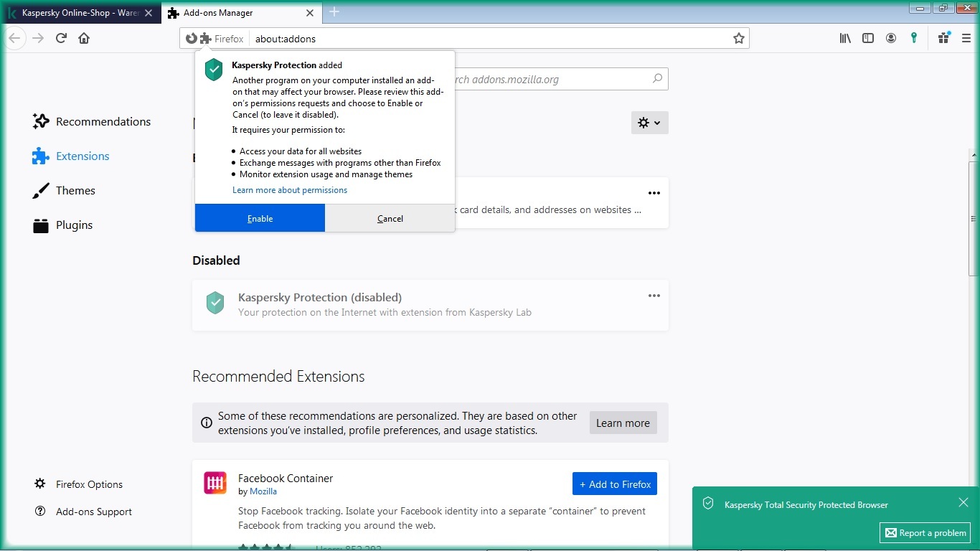This screenshot has width=980, height=551.
Task: Show sidebars toolbar icon
Action: (868, 38)
